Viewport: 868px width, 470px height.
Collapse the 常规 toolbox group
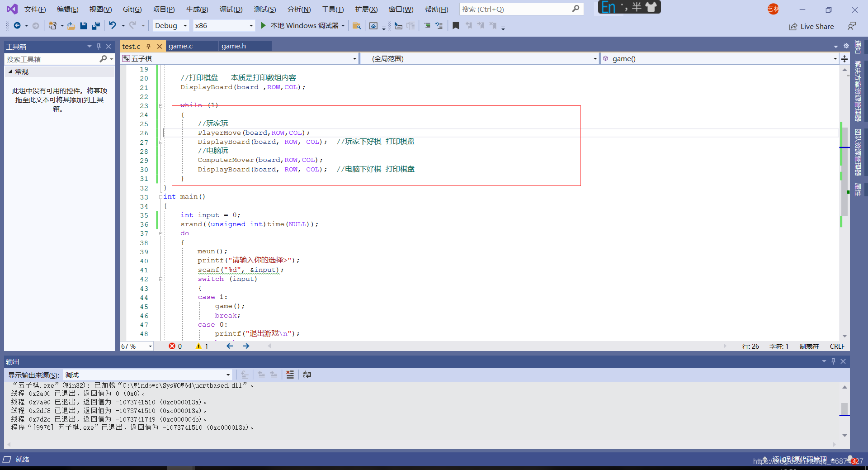pyautogui.click(x=10, y=71)
